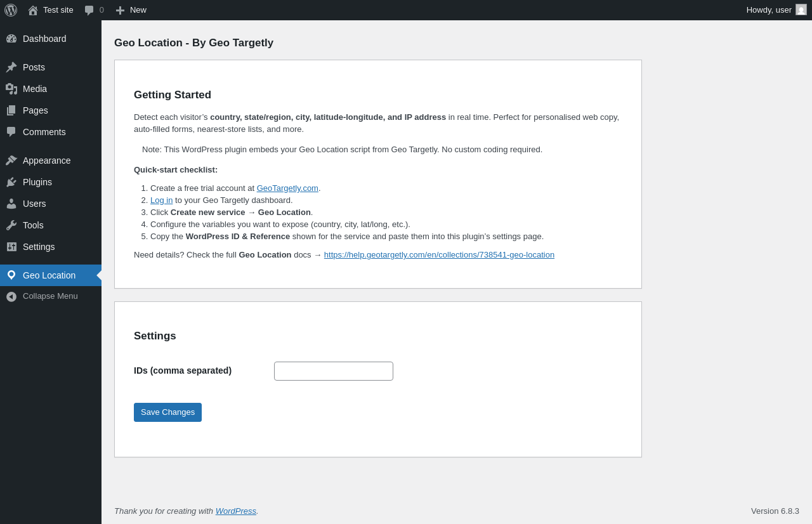Click the Save Changes button
Image resolution: width=812 pixels, height=524 pixels.
point(167,412)
